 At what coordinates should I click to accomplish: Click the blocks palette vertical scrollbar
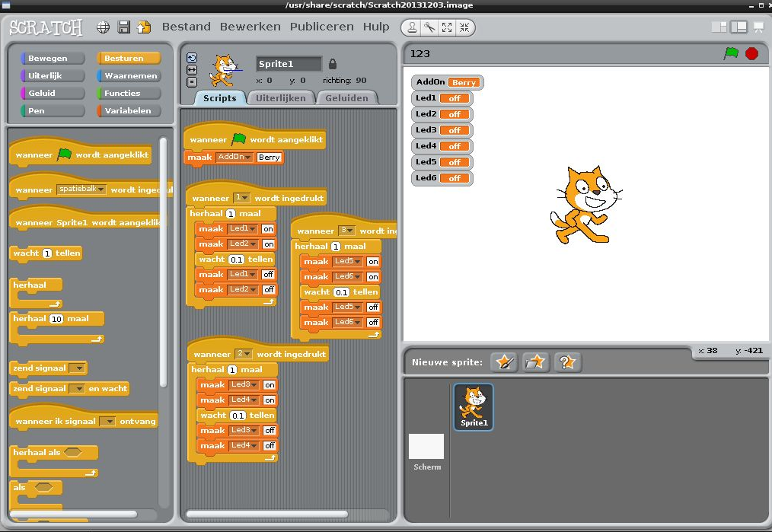pyautogui.click(x=163, y=263)
